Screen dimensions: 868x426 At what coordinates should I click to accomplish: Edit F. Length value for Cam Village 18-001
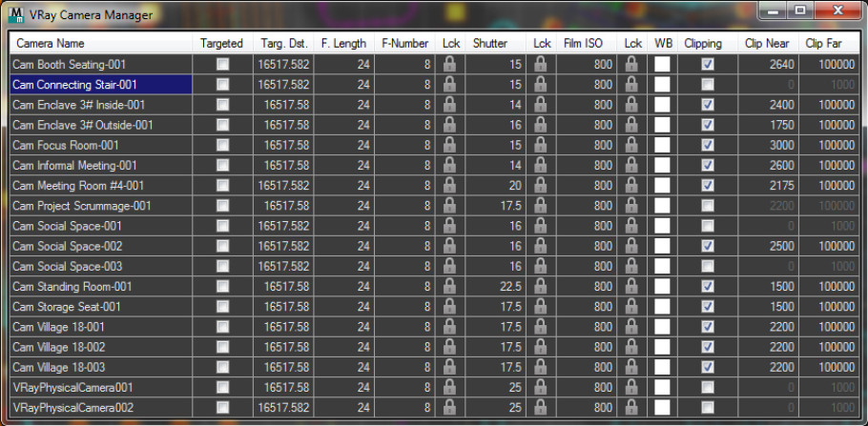click(343, 327)
